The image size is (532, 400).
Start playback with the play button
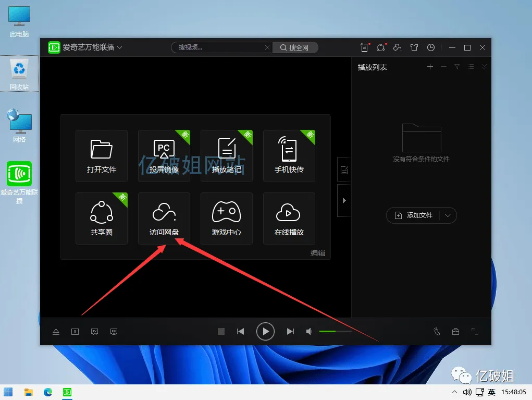click(265, 331)
